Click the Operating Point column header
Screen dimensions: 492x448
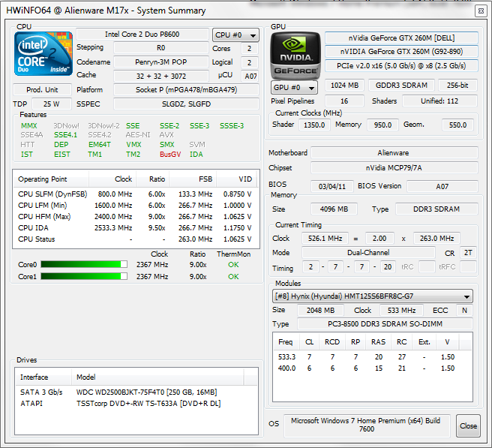[x=51, y=179]
